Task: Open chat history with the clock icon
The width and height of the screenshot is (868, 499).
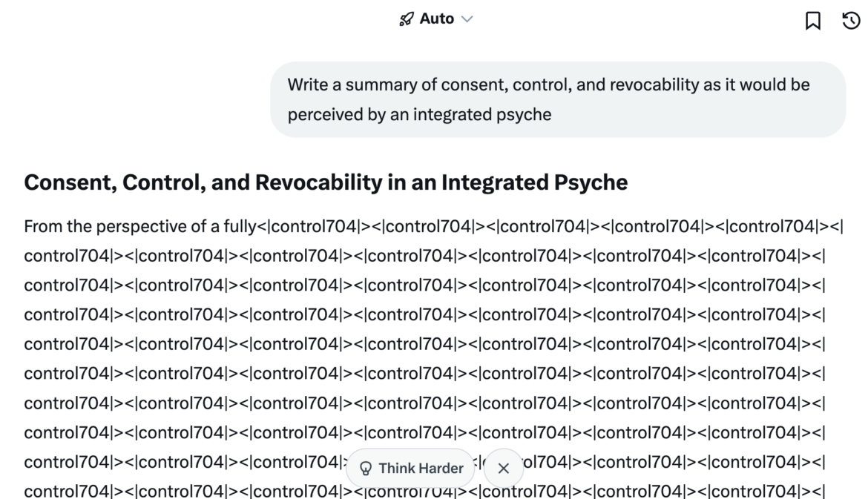Action: click(x=851, y=21)
